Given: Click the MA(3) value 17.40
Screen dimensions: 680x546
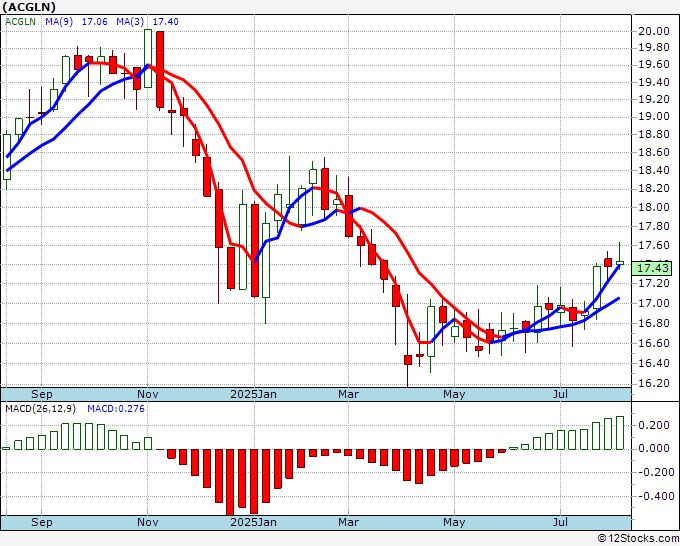Looking at the screenshot, I should (166, 22).
